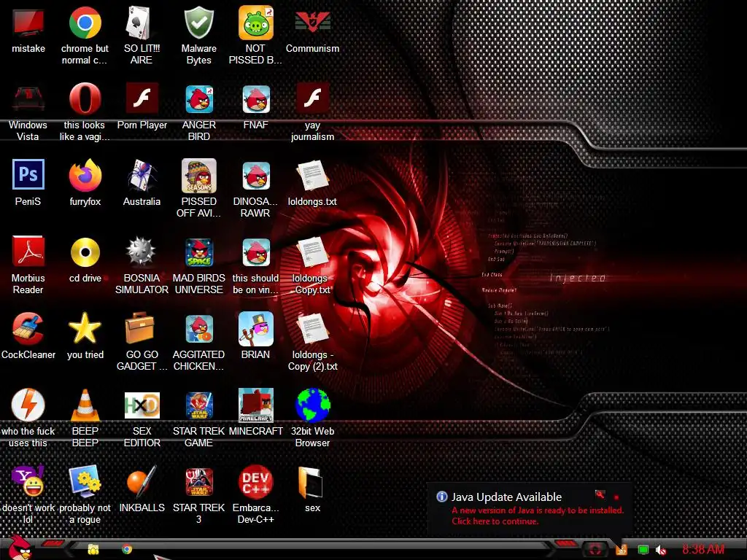Open the Windows Vista icon
This screenshot has height=560, width=747.
point(28,99)
